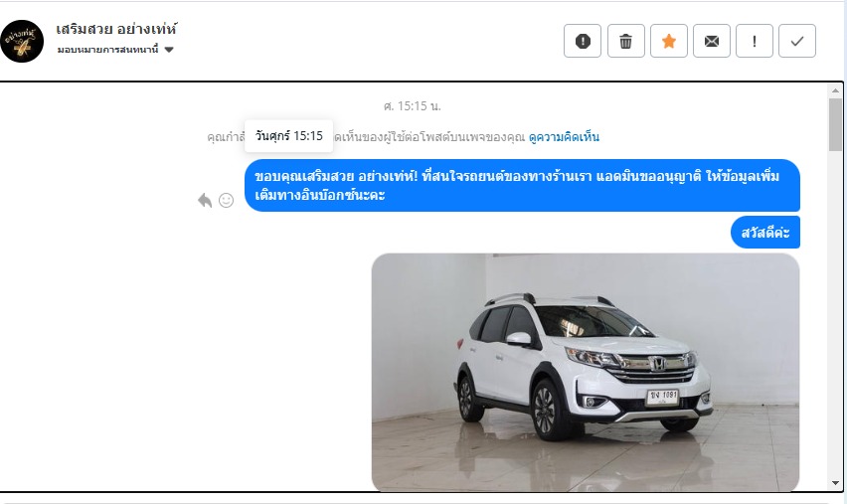847x504 pixels.
Task: Select the long blue thank-you message bubble
Action: (x=522, y=185)
